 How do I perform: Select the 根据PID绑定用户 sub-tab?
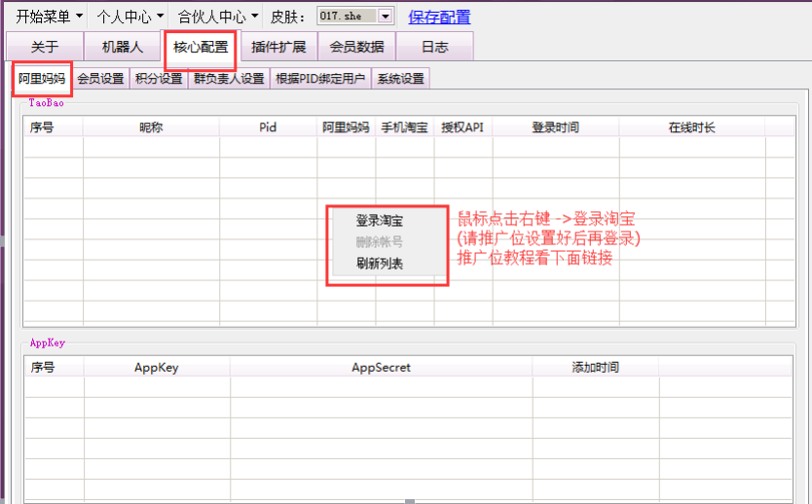click(321, 79)
